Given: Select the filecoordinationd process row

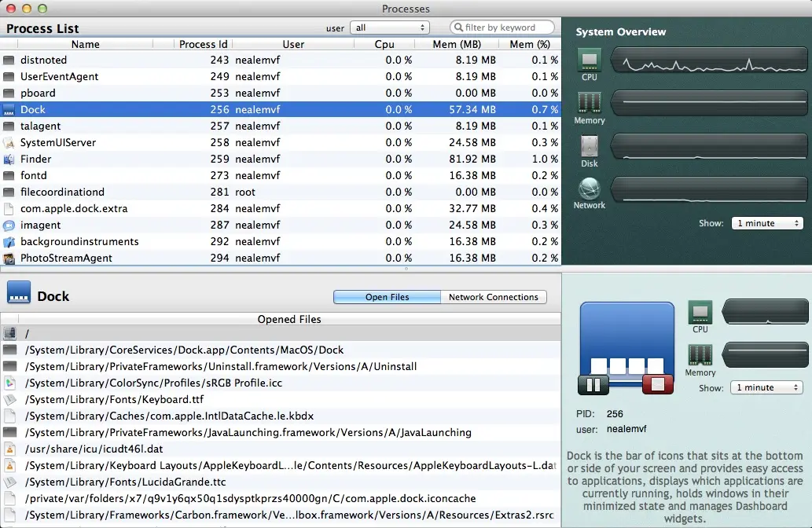Looking at the screenshot, I should [281, 192].
